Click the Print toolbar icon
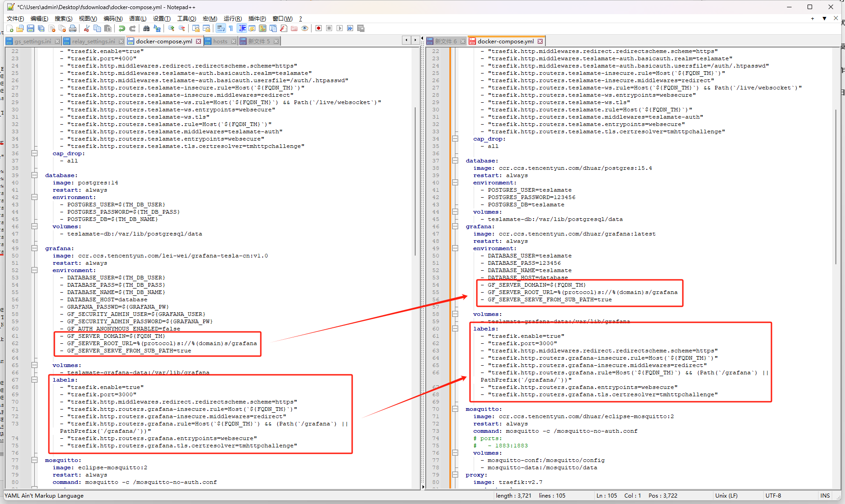The image size is (845, 504). pos(73,28)
